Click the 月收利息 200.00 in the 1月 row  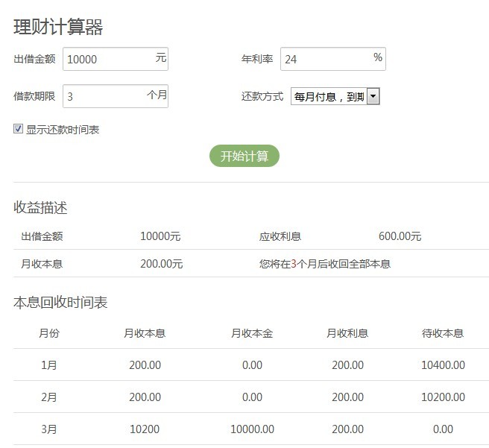tap(347, 365)
